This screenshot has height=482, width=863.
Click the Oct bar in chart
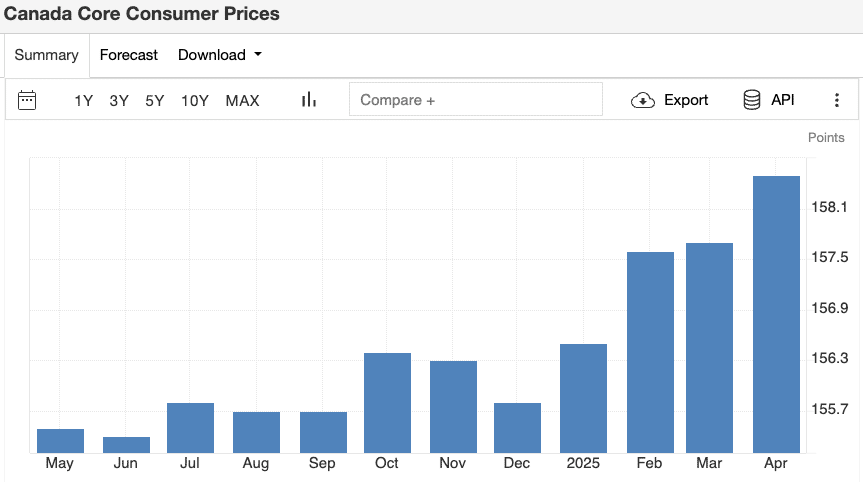pyautogui.click(x=387, y=403)
